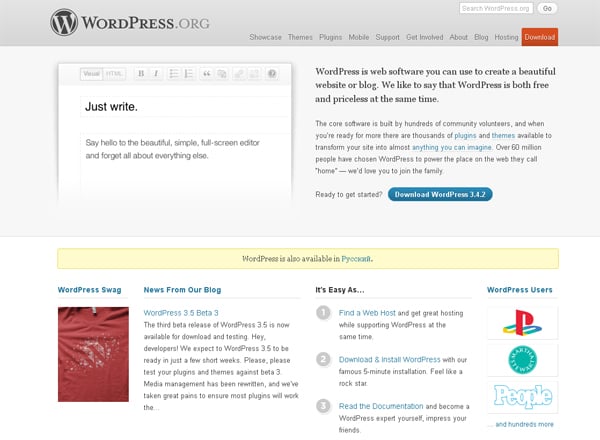
Task: Follow the themes link in description
Action: click(503, 135)
